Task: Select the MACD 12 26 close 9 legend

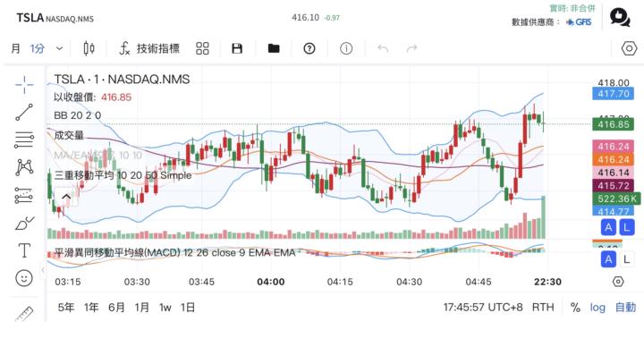Action: coord(174,252)
